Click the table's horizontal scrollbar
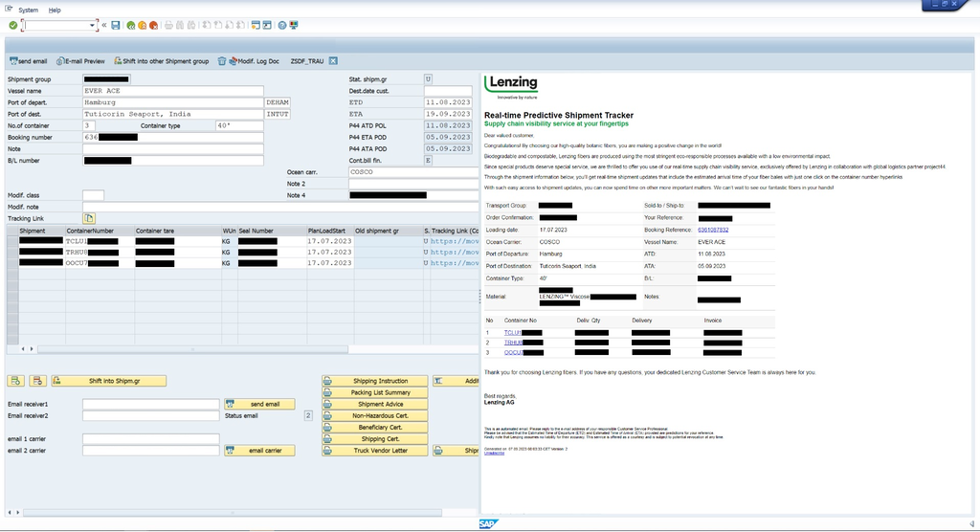 click(192, 349)
